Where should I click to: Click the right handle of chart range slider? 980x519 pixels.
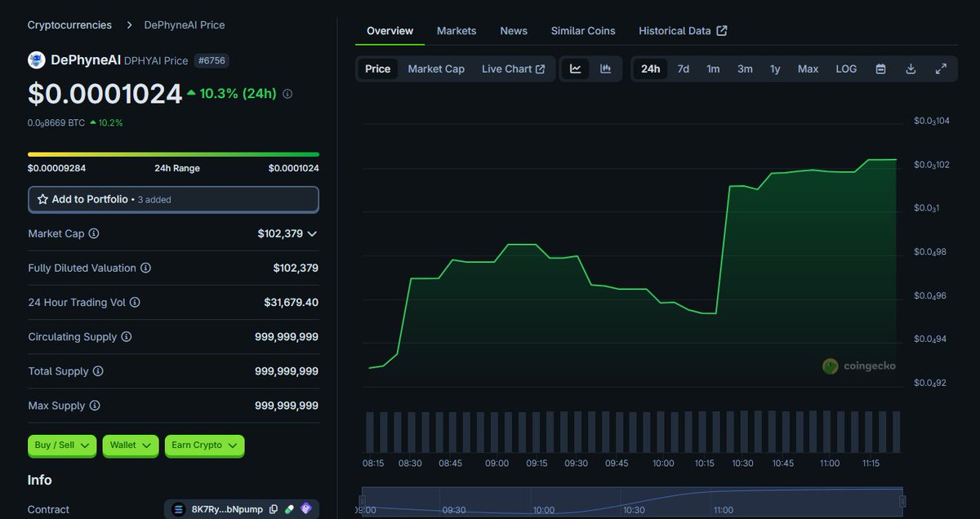902,500
